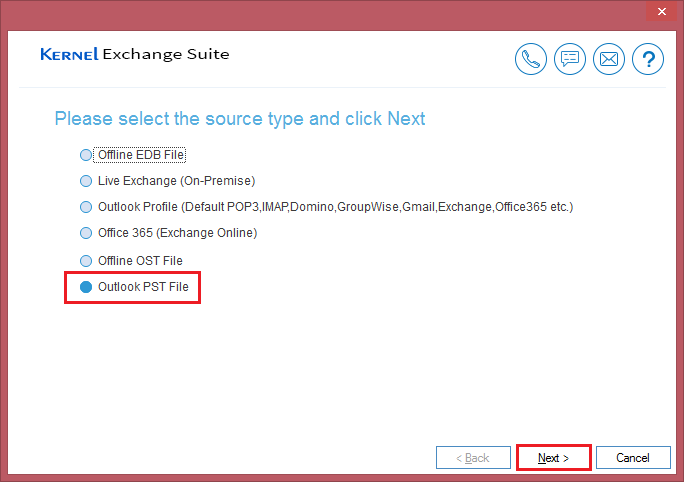684x482 pixels.
Task: Open the phone support icon
Action: coord(530,59)
